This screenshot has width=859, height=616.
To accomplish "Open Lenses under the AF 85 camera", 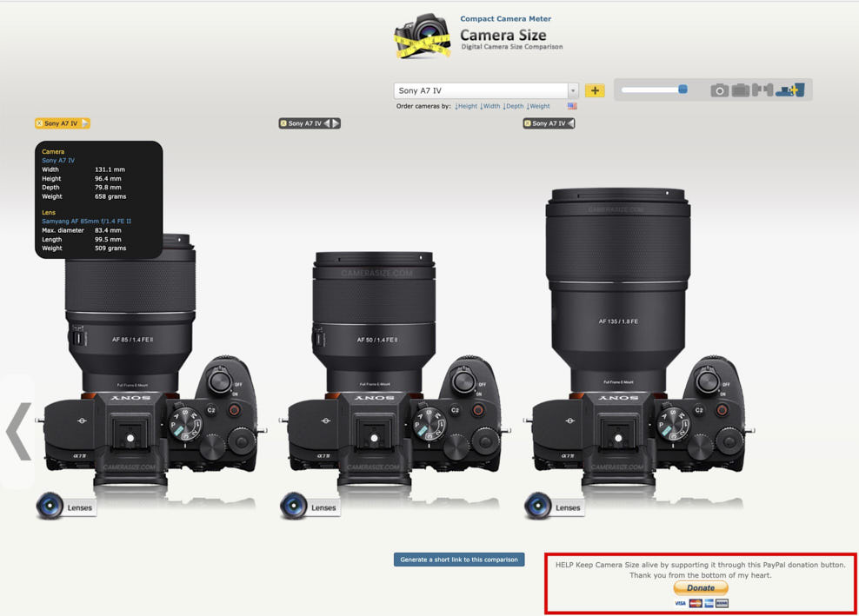I will click(66, 507).
